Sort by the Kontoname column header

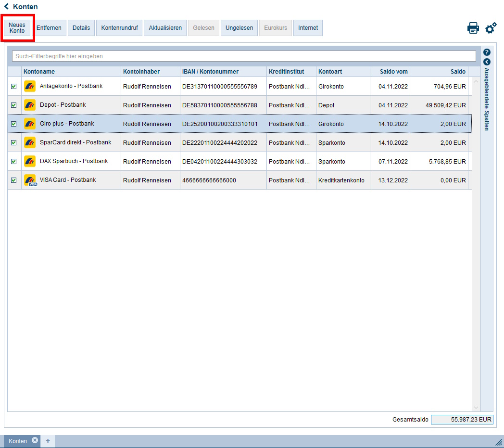pyautogui.click(x=71, y=71)
